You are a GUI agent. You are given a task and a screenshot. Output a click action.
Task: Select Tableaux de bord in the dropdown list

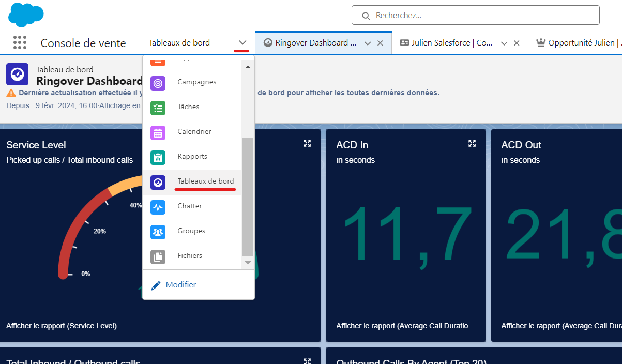pos(192,182)
